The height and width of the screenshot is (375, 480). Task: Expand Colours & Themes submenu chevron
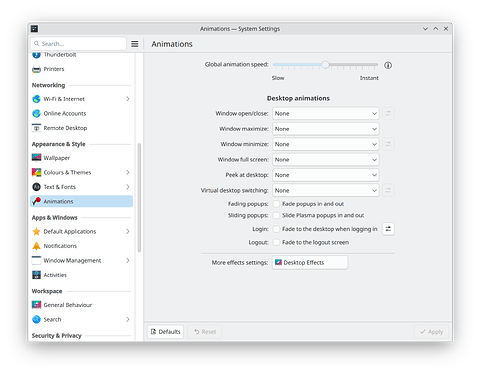pos(128,172)
